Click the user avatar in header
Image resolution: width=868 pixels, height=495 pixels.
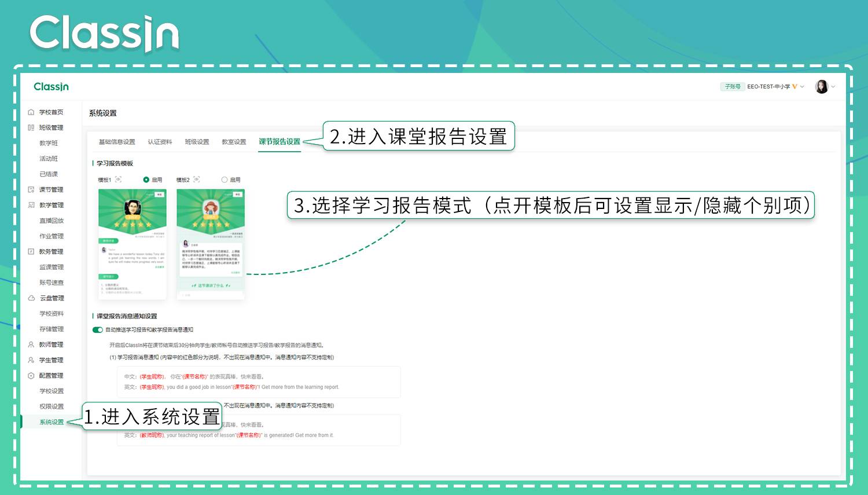point(822,87)
